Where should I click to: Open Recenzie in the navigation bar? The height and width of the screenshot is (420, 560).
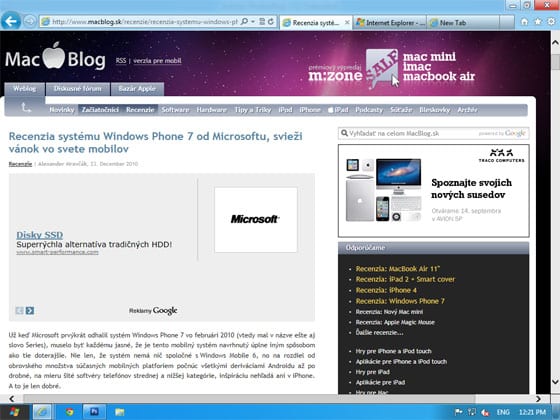coord(140,110)
